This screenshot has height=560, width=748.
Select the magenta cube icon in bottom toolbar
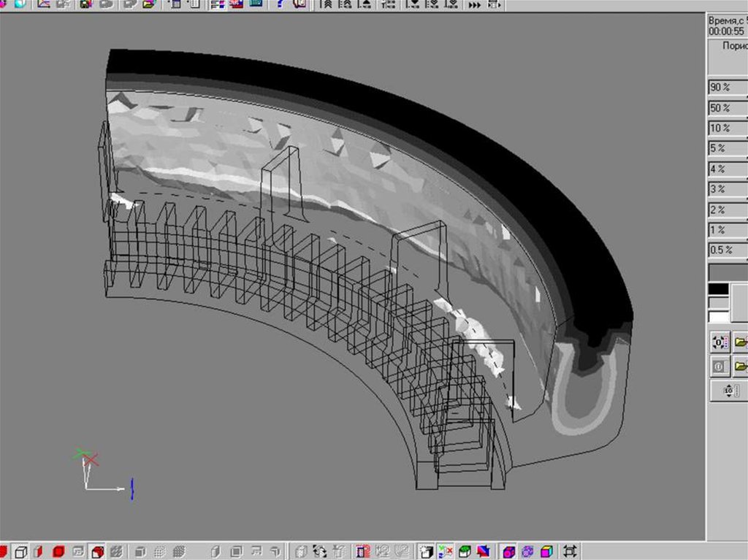click(510, 551)
